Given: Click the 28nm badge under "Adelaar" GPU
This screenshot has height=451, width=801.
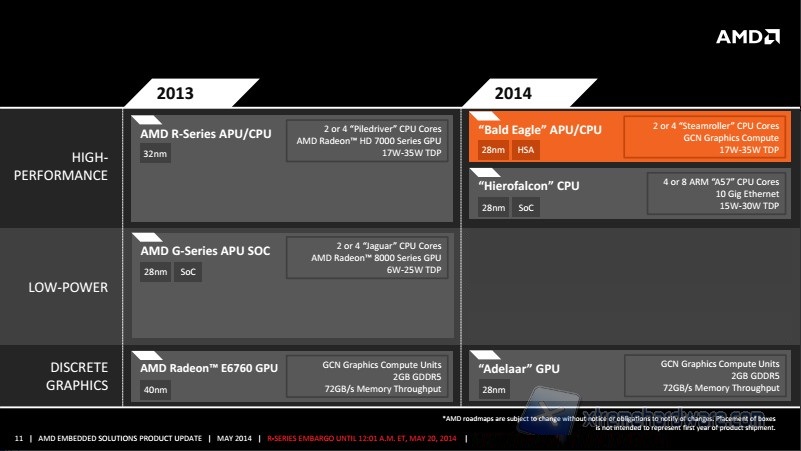Looking at the screenshot, I should [x=492, y=389].
